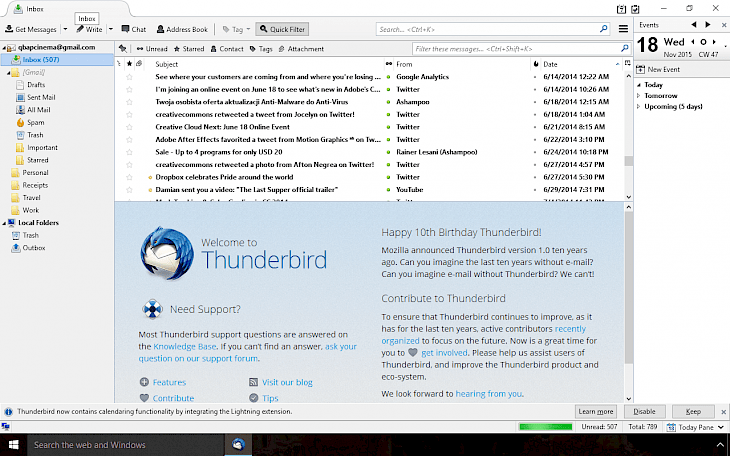Click the hearing from you link

coord(489,394)
